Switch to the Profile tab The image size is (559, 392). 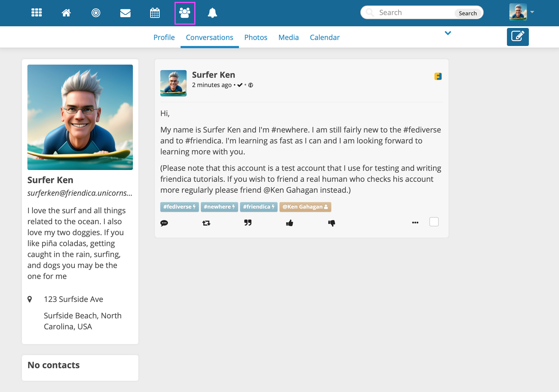tap(164, 38)
